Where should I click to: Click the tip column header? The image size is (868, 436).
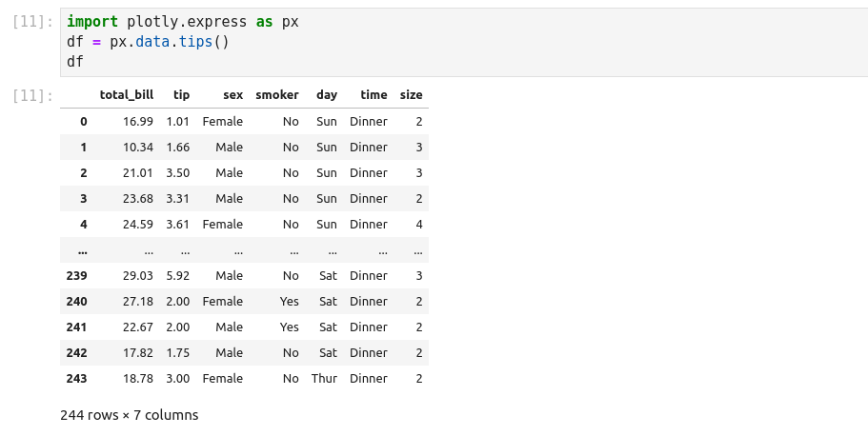point(181,95)
